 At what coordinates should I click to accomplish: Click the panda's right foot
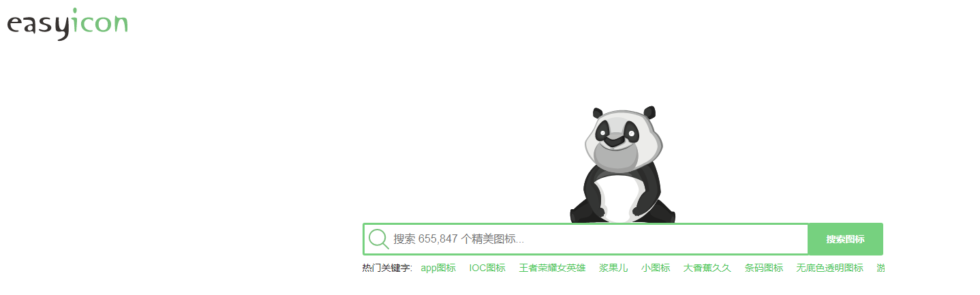coord(659,214)
